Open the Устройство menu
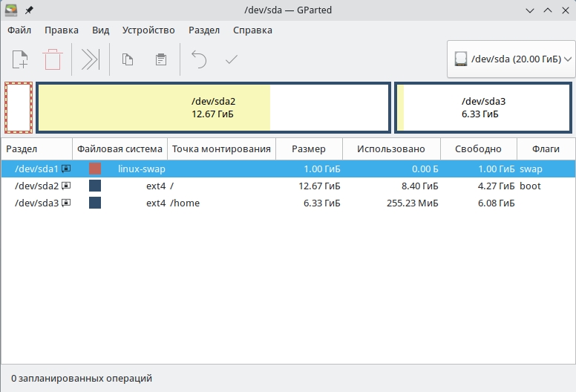The height and width of the screenshot is (392, 576). tap(149, 30)
